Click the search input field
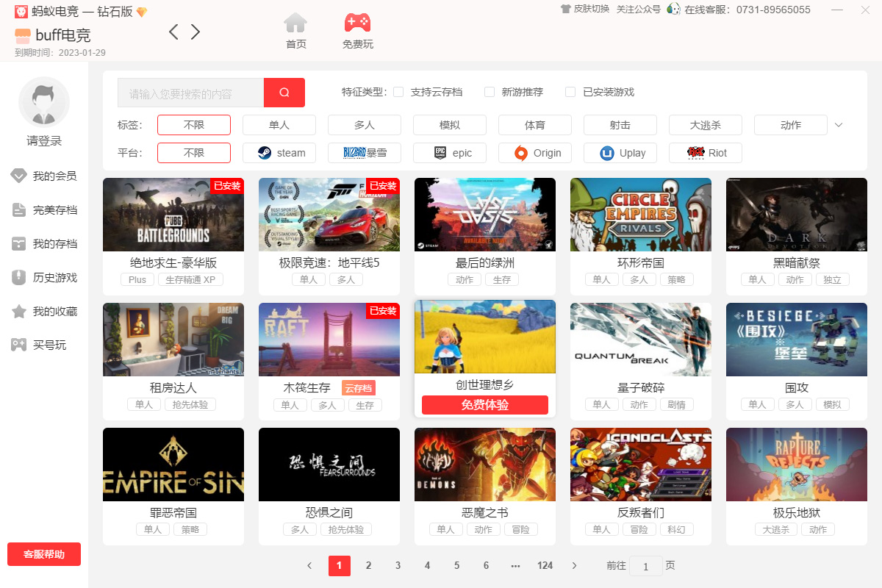This screenshot has height=588, width=882. click(190, 93)
